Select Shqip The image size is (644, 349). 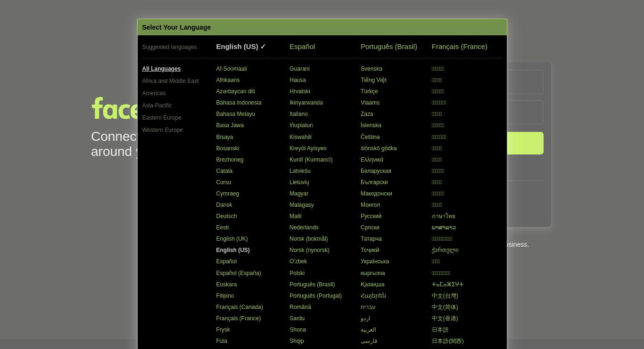[x=297, y=341]
